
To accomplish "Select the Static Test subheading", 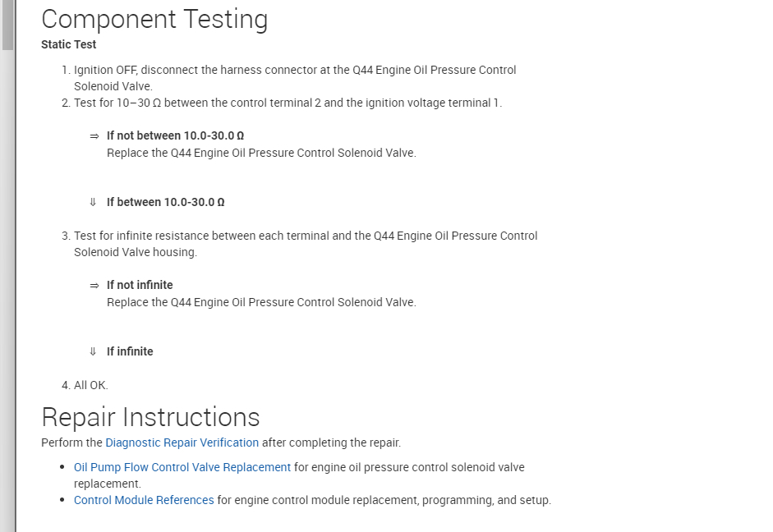I will click(x=68, y=44).
